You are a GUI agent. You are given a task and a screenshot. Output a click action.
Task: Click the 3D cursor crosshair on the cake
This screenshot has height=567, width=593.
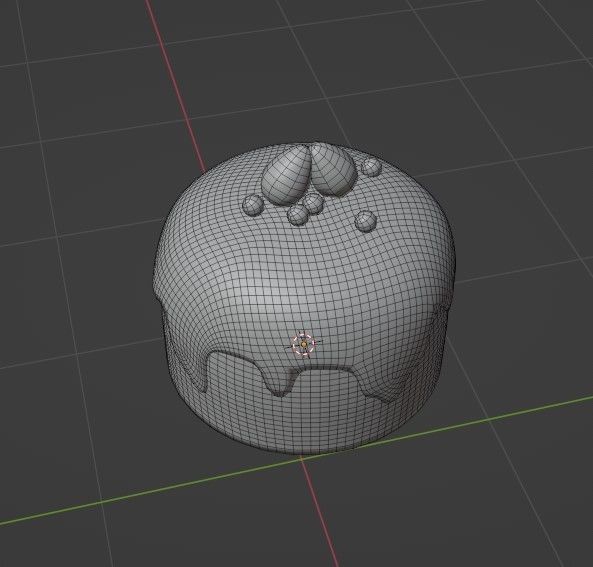pos(304,344)
